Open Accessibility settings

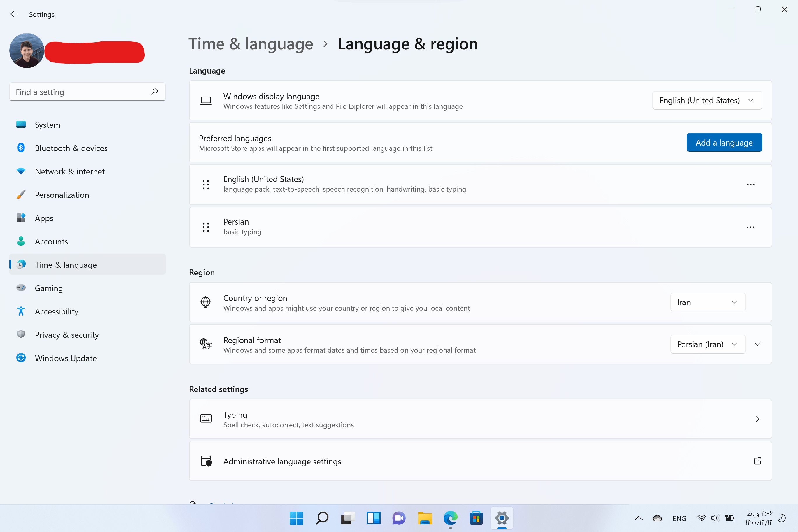click(87, 311)
